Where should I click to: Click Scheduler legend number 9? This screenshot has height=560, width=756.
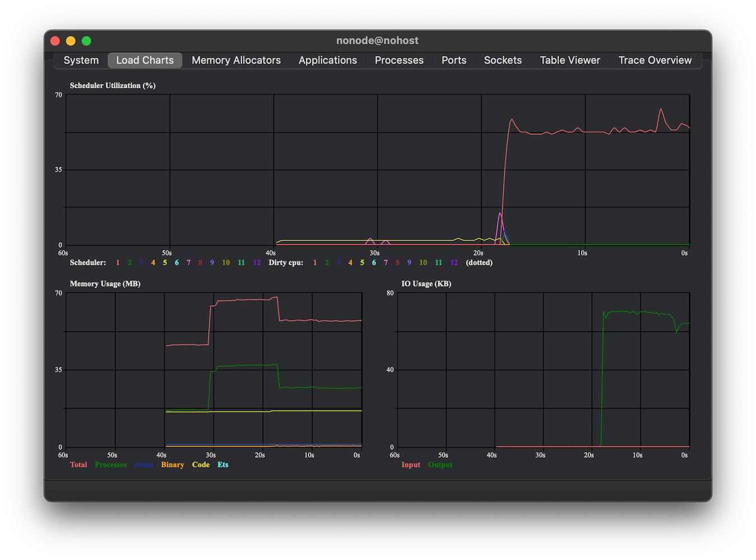pyautogui.click(x=212, y=262)
